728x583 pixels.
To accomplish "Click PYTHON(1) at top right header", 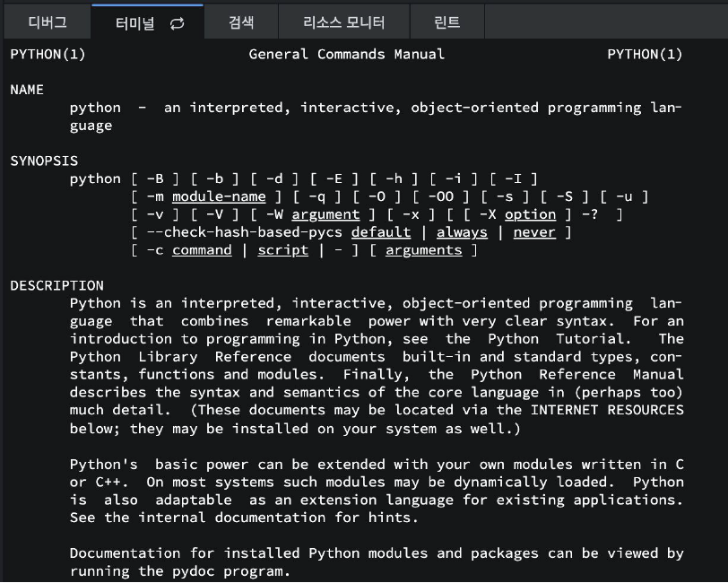I will point(645,55).
